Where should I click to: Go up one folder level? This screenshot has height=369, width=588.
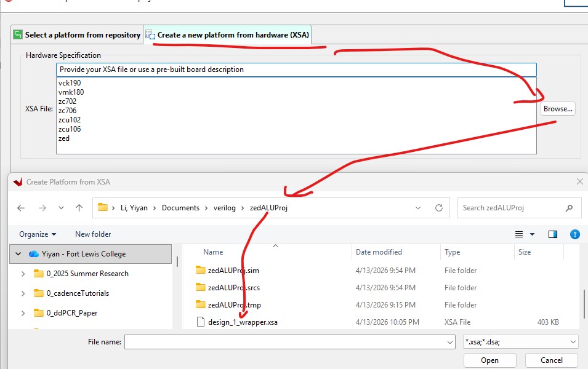pos(79,208)
